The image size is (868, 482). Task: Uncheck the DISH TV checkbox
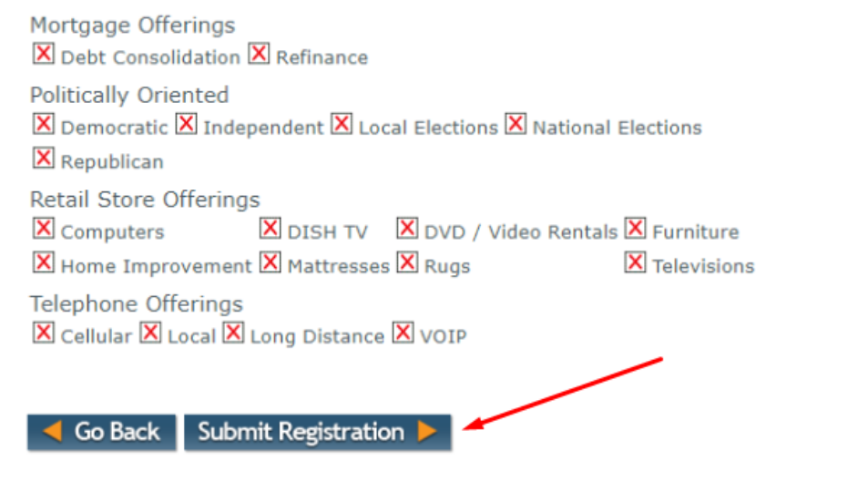(270, 229)
